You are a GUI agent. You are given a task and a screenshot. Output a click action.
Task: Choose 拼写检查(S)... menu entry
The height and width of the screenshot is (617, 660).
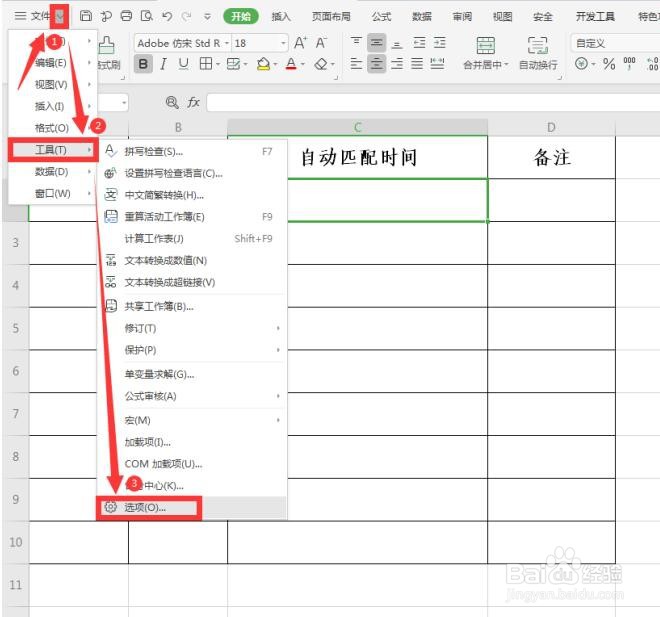point(192,152)
